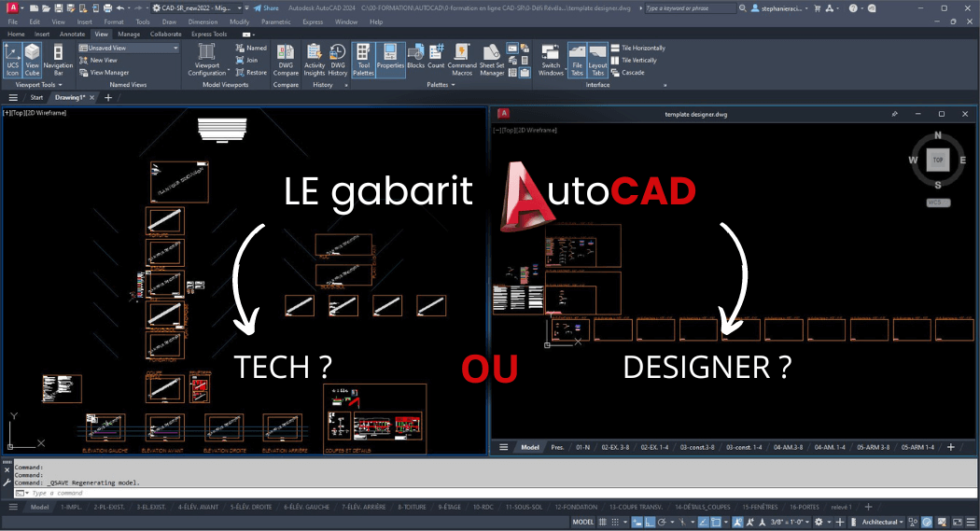This screenshot has height=531, width=980.
Task: Open the Interface panel dialog launcher
Action: pos(665,85)
